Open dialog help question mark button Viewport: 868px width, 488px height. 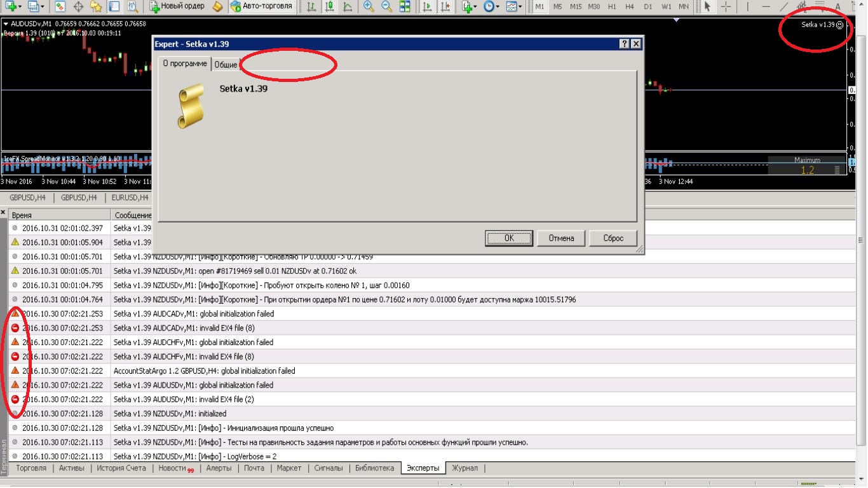[x=625, y=44]
